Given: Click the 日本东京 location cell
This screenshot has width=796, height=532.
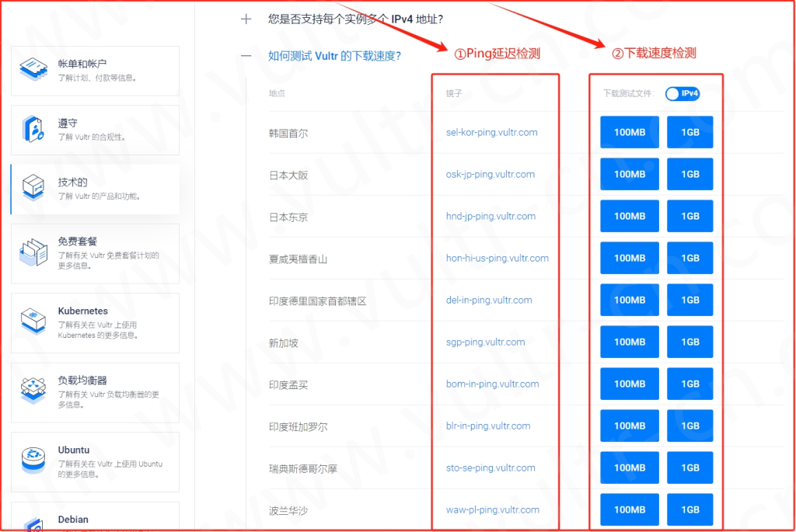Looking at the screenshot, I should point(288,217).
